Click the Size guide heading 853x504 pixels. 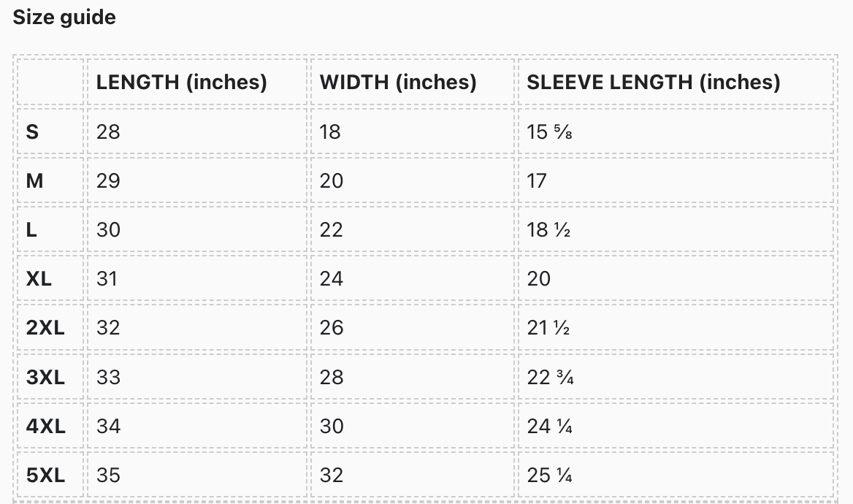coord(64,18)
